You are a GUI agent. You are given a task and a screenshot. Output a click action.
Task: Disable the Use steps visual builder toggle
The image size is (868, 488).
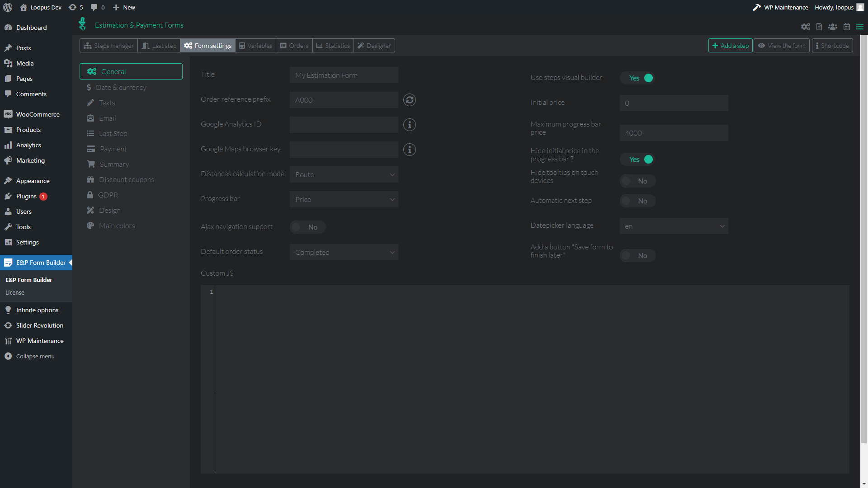point(638,78)
